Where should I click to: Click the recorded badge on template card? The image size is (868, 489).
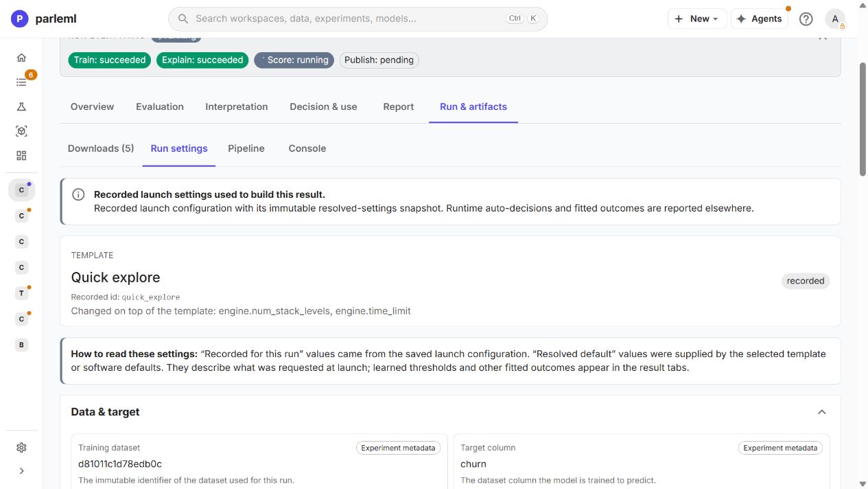(806, 281)
